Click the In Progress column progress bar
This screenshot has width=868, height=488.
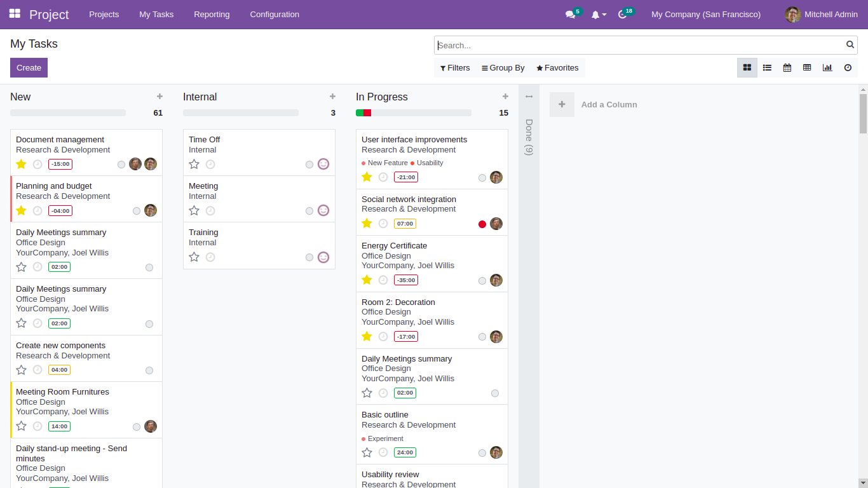tap(414, 112)
